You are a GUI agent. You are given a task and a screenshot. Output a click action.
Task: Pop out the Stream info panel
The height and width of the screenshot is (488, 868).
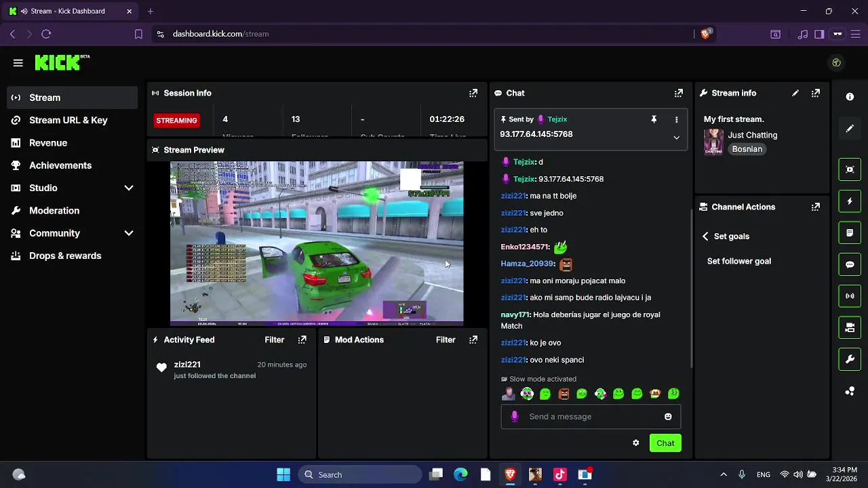(816, 93)
